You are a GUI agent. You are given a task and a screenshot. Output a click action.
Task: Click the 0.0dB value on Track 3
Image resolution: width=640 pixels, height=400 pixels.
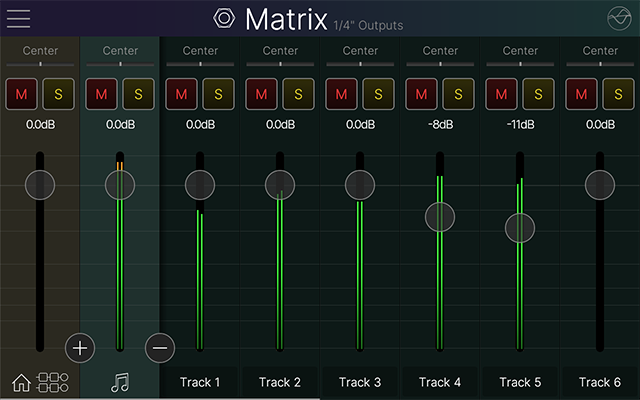pyautogui.click(x=360, y=124)
